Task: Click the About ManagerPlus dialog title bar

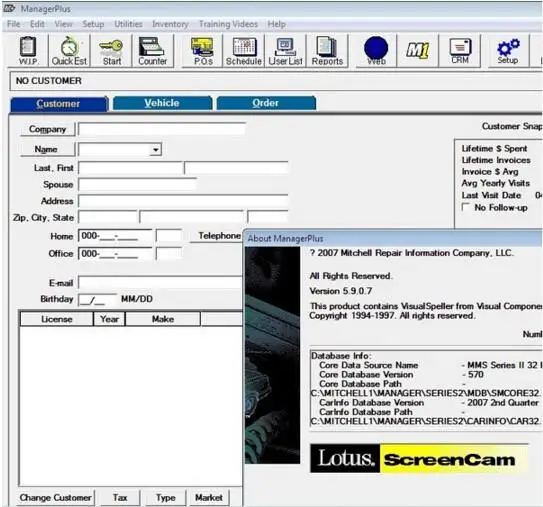Action: (x=393, y=238)
